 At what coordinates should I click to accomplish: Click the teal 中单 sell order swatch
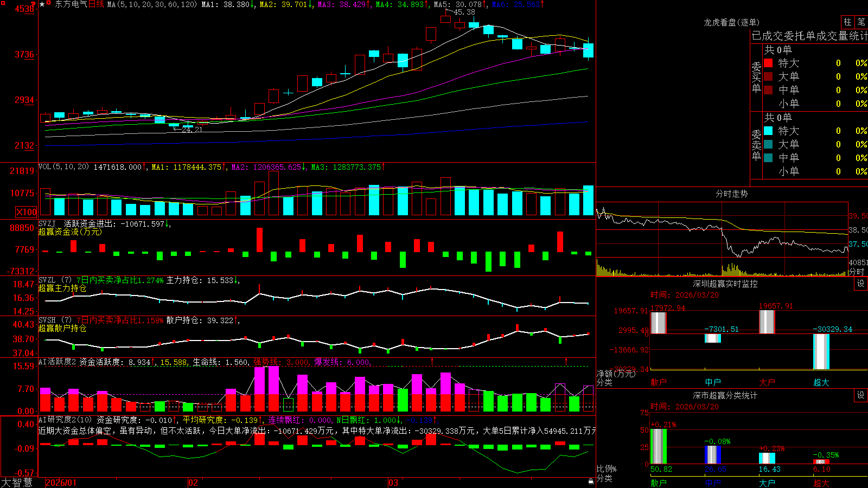coord(768,158)
